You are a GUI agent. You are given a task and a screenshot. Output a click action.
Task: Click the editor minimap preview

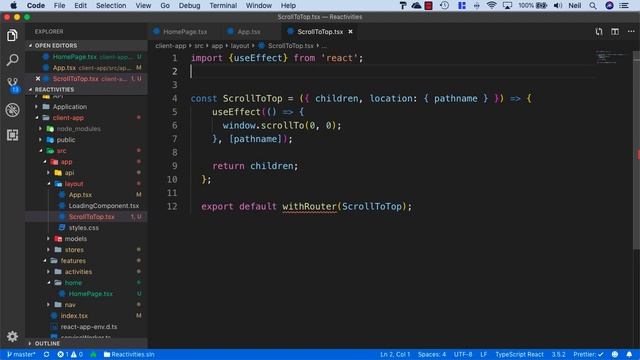pyautogui.click(x=610, y=57)
